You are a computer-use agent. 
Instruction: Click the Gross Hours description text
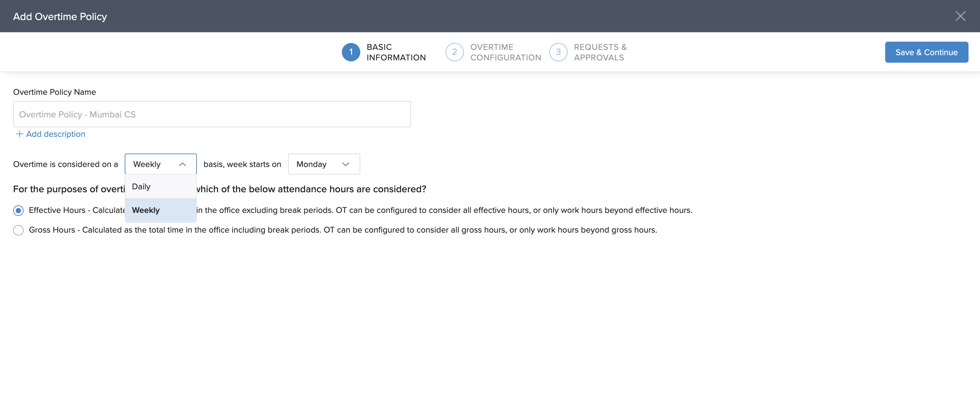tap(343, 230)
